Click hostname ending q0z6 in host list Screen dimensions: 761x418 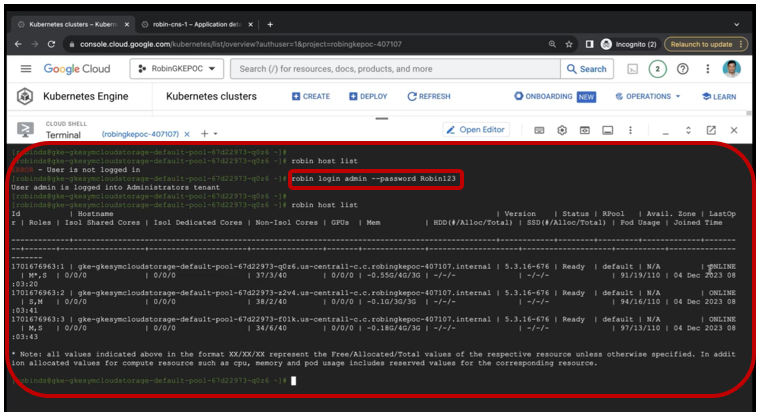coord(284,267)
